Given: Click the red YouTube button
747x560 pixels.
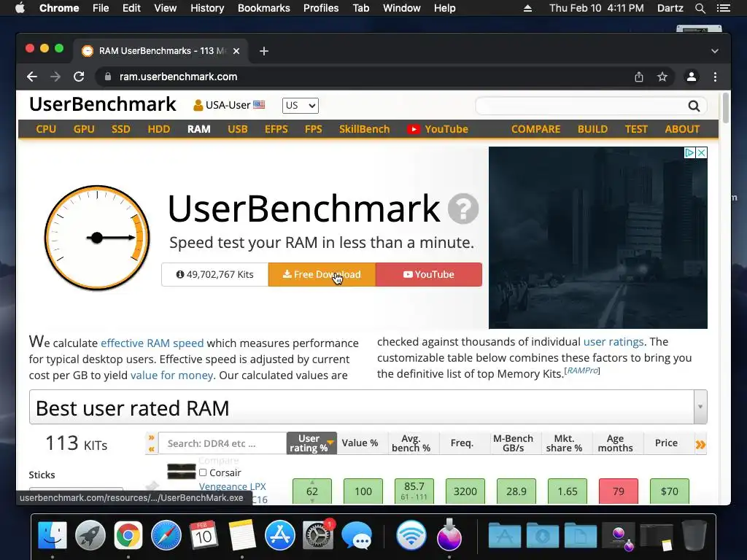Looking at the screenshot, I should coord(429,274).
